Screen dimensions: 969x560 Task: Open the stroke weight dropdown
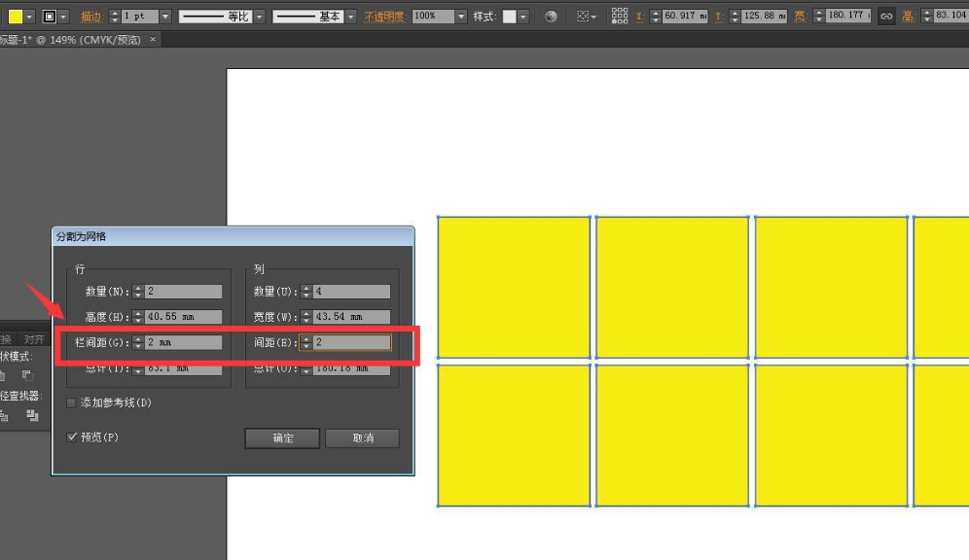[164, 17]
